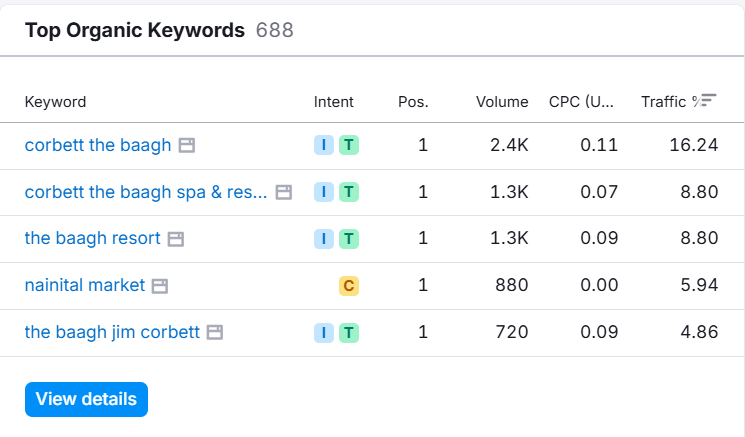Click the Volume column header

point(502,102)
